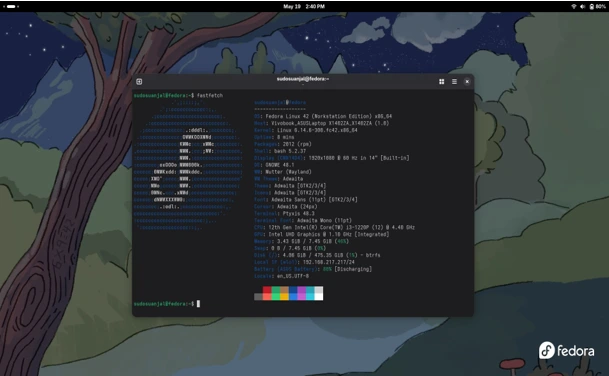Click the Display line 1920x1080 Built-in
Viewport: 609px width, 376px height.
coord(332,158)
